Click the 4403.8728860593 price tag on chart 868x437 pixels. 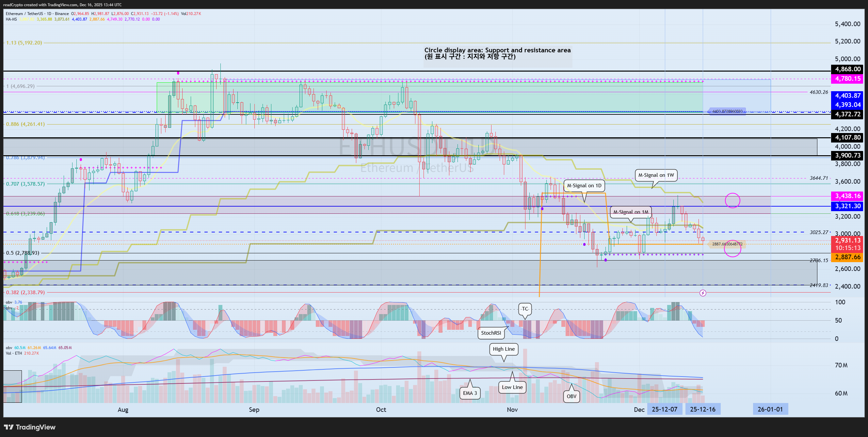[x=727, y=111]
